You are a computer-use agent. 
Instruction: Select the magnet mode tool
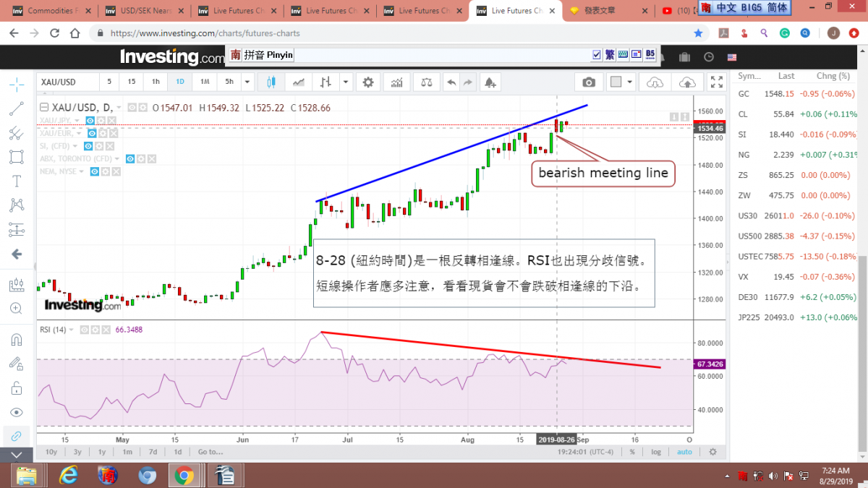click(15, 339)
